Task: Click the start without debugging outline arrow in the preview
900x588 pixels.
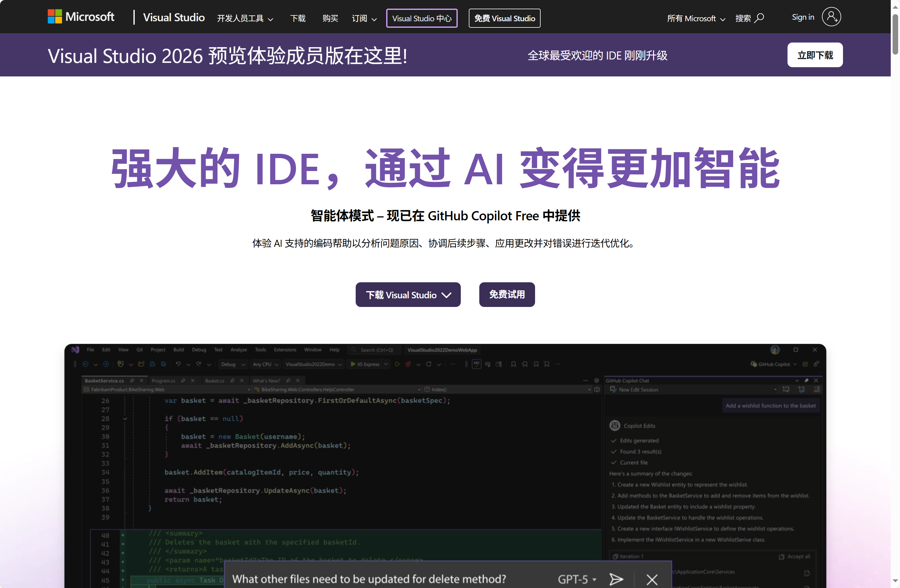Action: pyautogui.click(x=397, y=364)
